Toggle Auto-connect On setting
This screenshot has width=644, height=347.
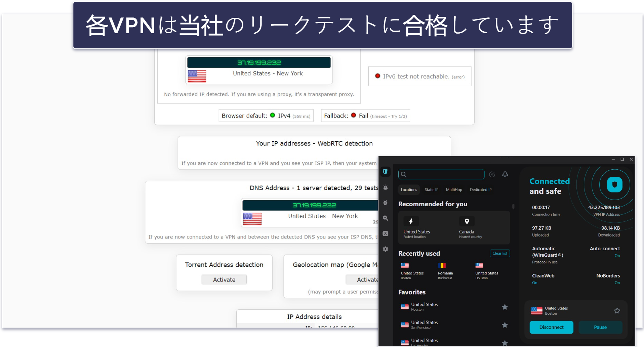[617, 256]
